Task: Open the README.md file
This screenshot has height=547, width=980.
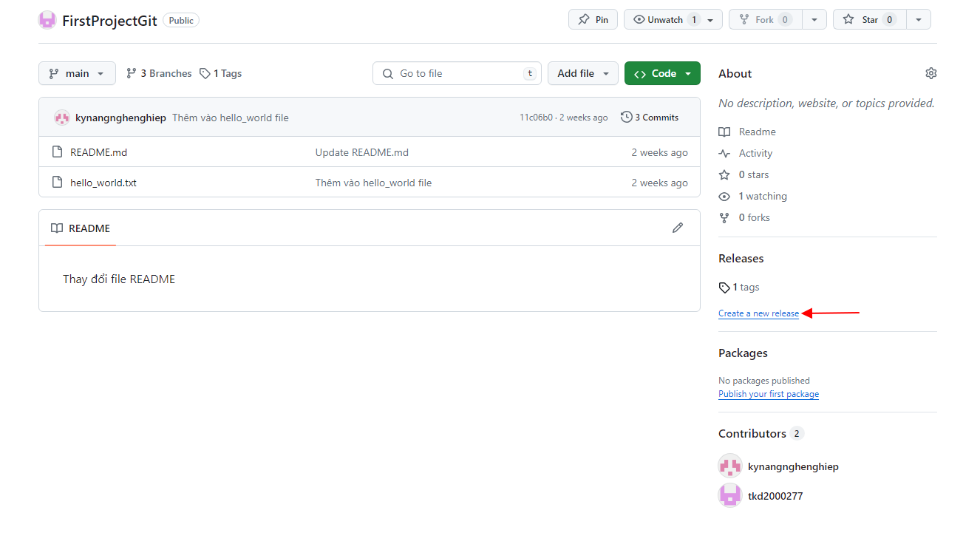Action: tap(98, 152)
